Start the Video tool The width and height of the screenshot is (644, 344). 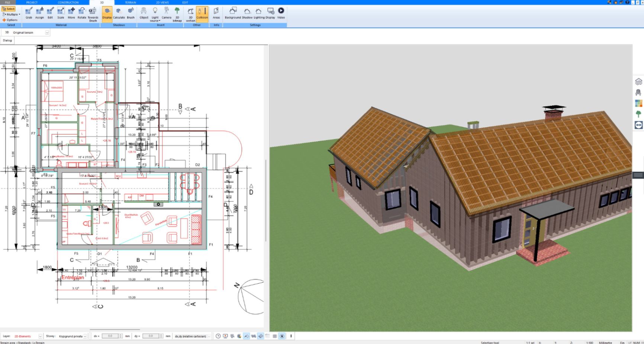click(x=281, y=13)
